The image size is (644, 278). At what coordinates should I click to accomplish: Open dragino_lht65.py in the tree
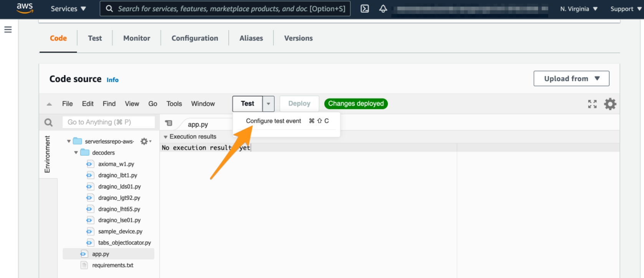click(119, 209)
